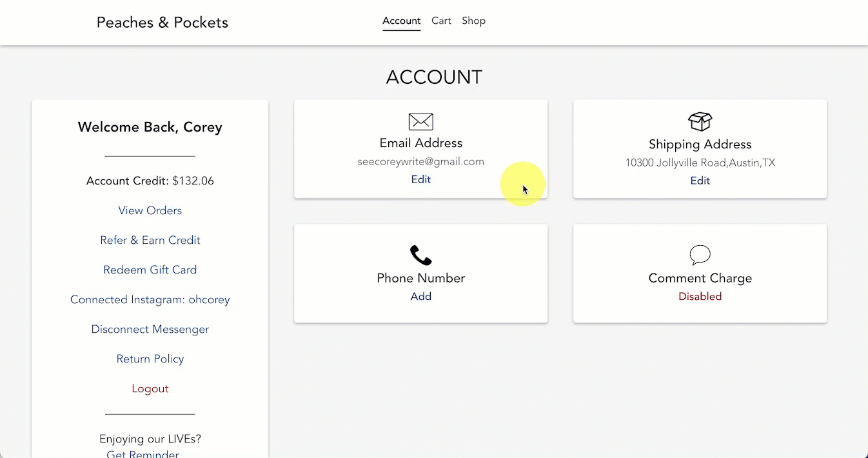Open Refer & Earn Credit
Image resolution: width=868 pixels, height=458 pixels.
[x=150, y=240]
